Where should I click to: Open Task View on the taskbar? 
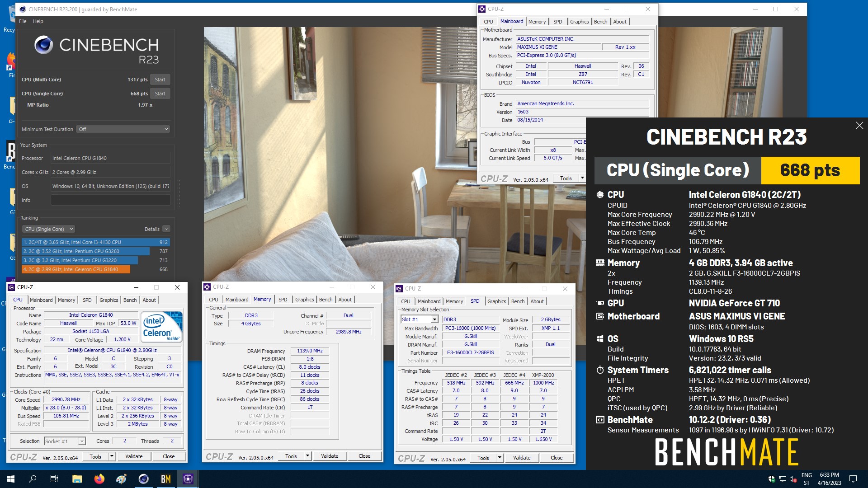pos(54,479)
